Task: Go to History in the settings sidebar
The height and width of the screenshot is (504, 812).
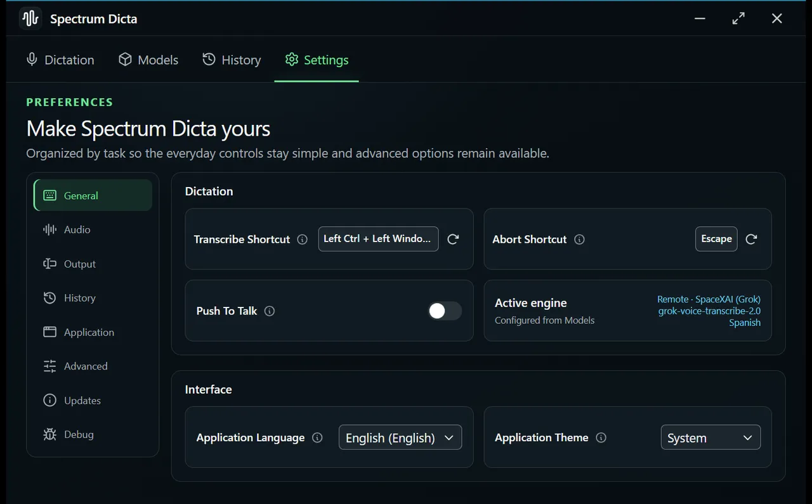Action: click(93, 298)
